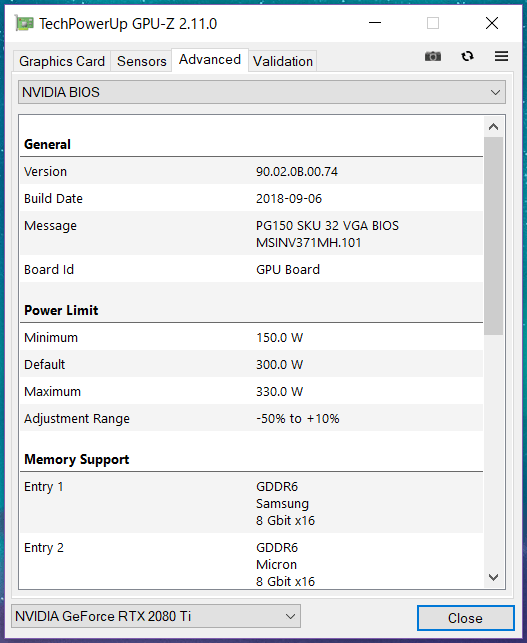The height and width of the screenshot is (643, 527).
Task: Open the Sensors tab
Action: (x=141, y=61)
